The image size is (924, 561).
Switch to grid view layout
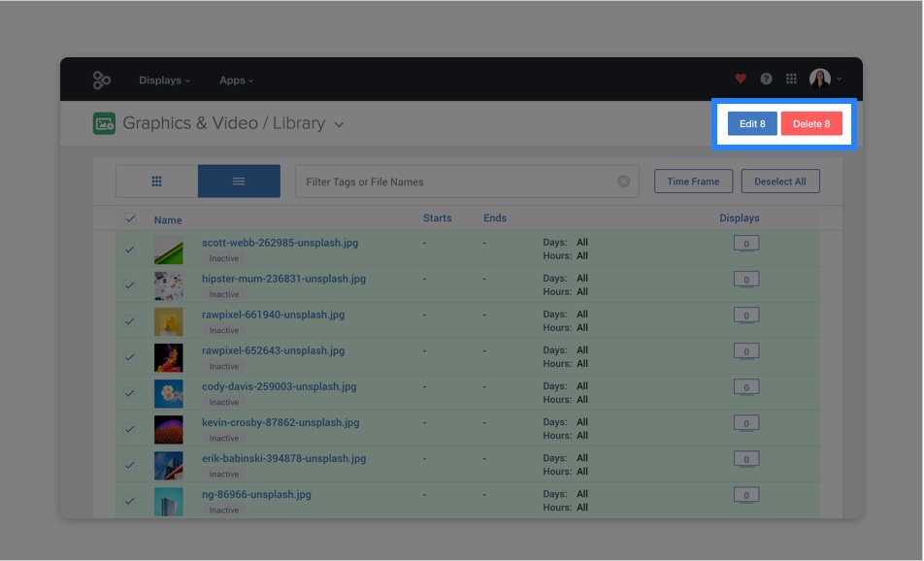pyautogui.click(x=156, y=181)
